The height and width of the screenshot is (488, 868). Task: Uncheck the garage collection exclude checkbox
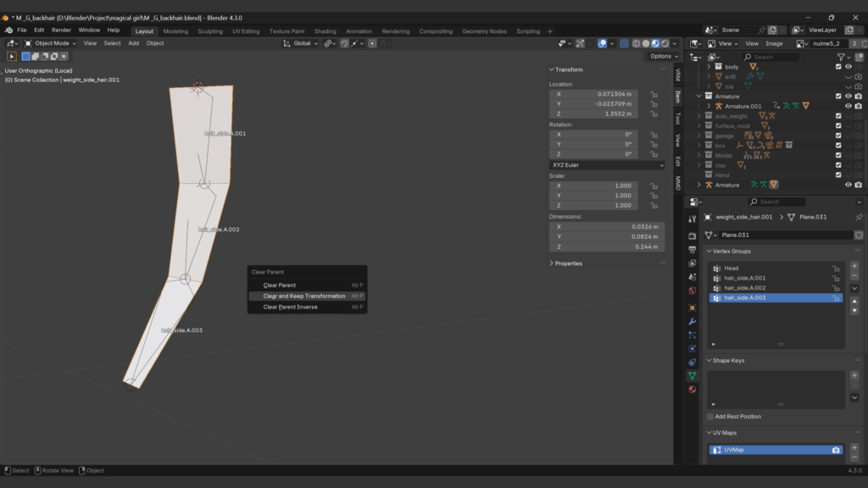tap(838, 136)
